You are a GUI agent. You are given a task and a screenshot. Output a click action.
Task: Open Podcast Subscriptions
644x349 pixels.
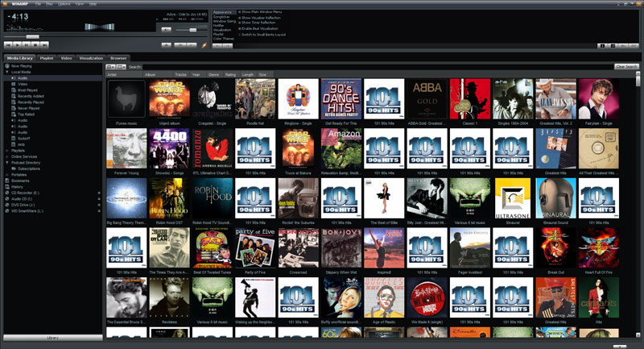pos(29,168)
